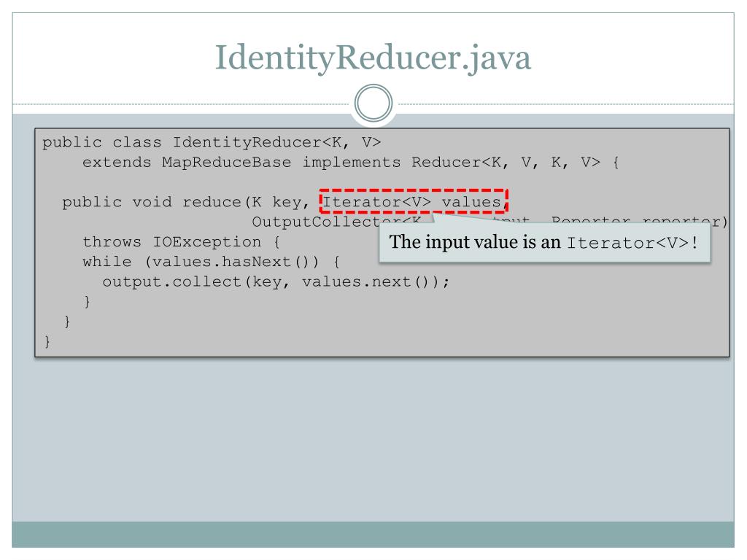
Task: Click the slide title IdentityReducer.java
Action: (373, 58)
